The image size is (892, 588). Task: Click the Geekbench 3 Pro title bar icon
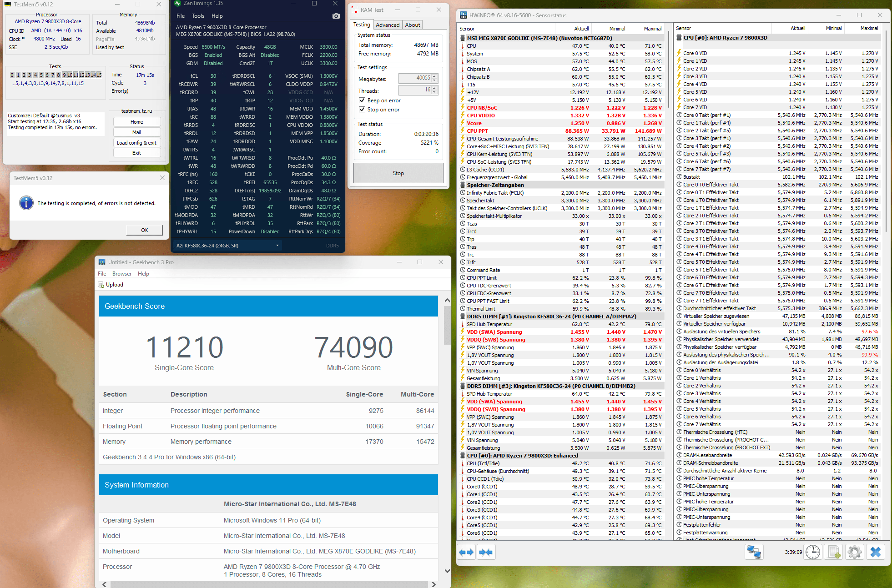(102, 262)
